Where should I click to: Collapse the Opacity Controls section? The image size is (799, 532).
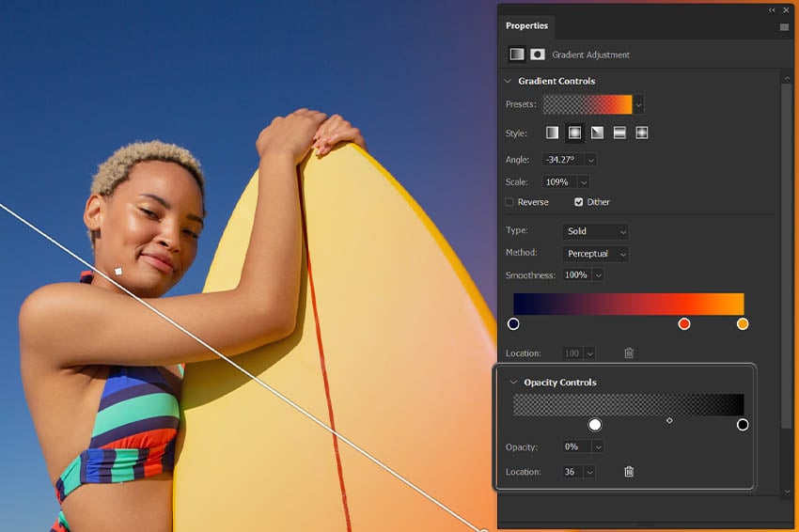point(513,383)
